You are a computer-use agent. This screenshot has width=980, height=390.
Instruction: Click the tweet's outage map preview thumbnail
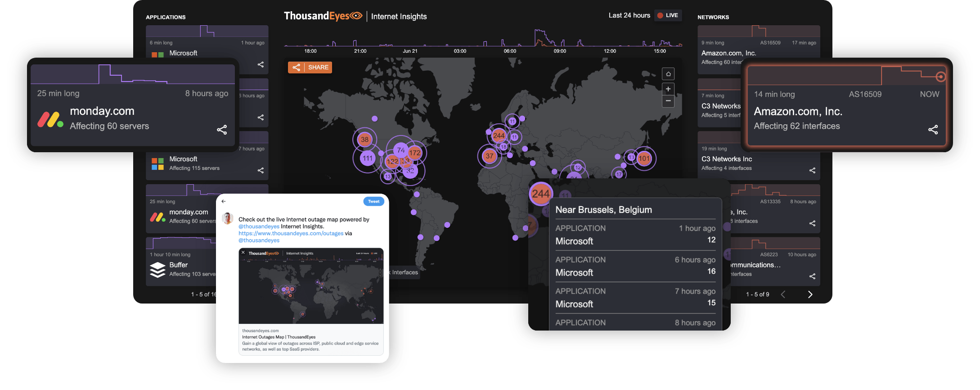pos(311,286)
